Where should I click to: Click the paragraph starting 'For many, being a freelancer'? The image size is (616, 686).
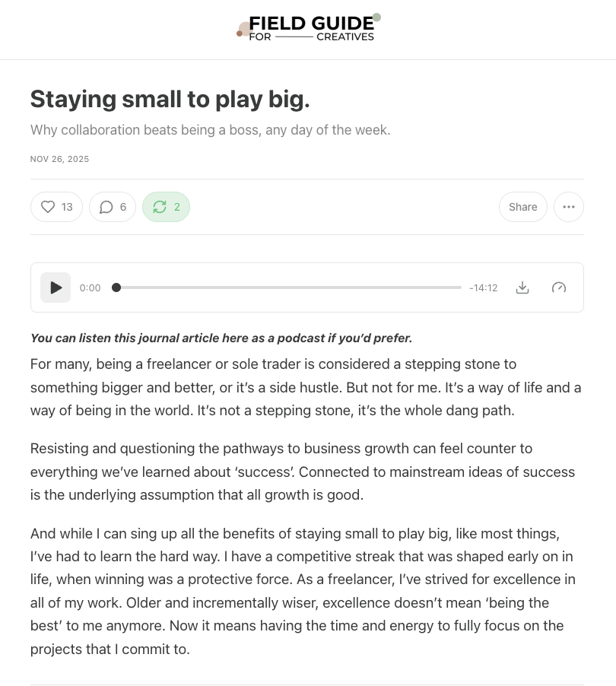pyautogui.click(x=304, y=388)
